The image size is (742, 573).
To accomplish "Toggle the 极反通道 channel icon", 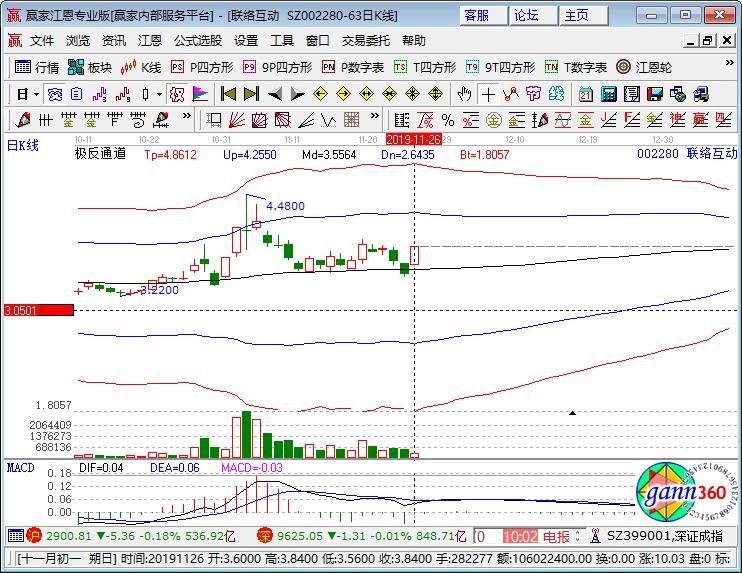I will tap(177, 95).
